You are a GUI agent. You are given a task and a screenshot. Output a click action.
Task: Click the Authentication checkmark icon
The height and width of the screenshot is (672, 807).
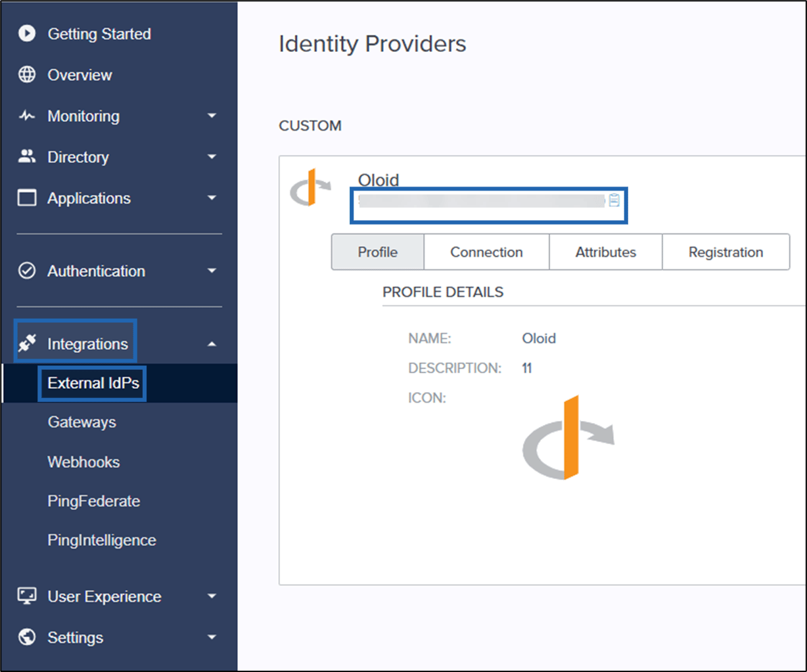27,271
